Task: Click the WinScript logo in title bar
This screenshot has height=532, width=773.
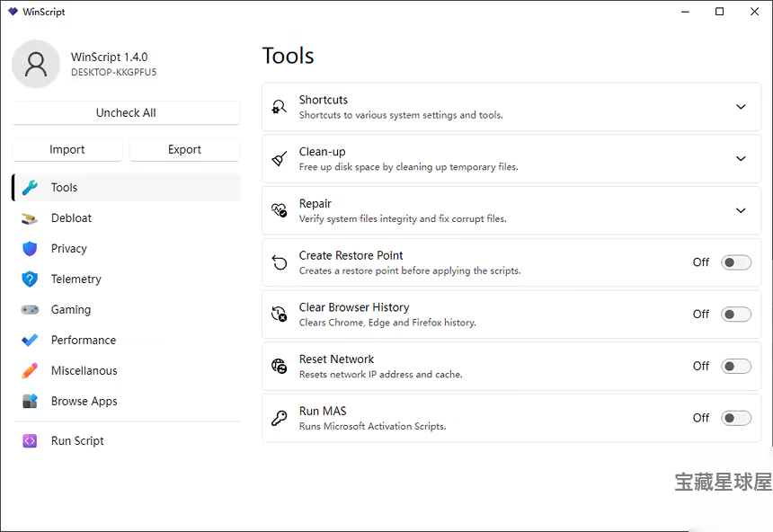Action: click(13, 12)
